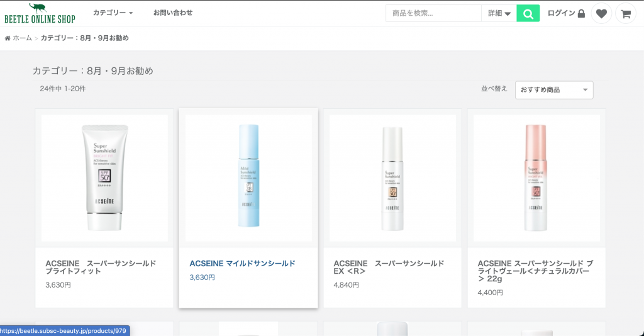Click the 4,840円 price text
The width and height of the screenshot is (644, 336).
(x=347, y=285)
